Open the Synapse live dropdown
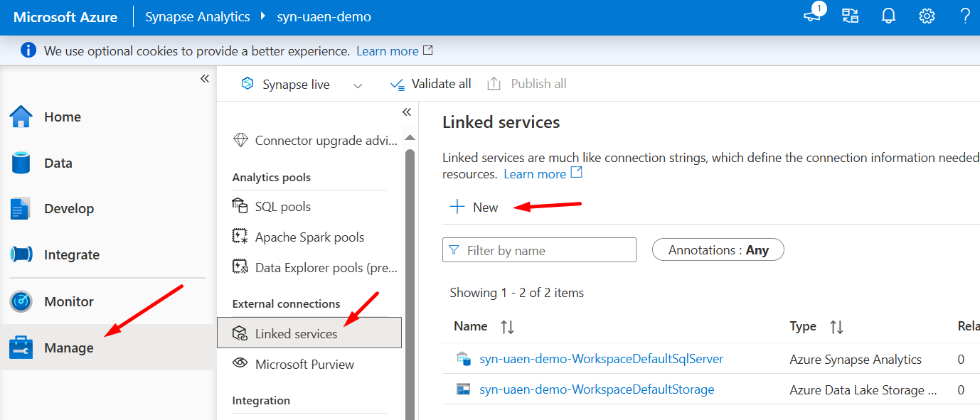The height and width of the screenshot is (420, 980). click(x=358, y=84)
